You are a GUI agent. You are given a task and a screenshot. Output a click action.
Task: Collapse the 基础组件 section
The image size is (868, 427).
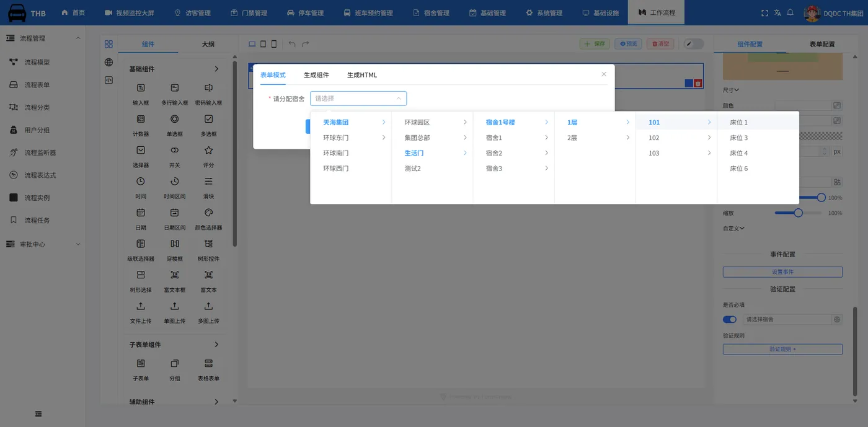pos(216,69)
